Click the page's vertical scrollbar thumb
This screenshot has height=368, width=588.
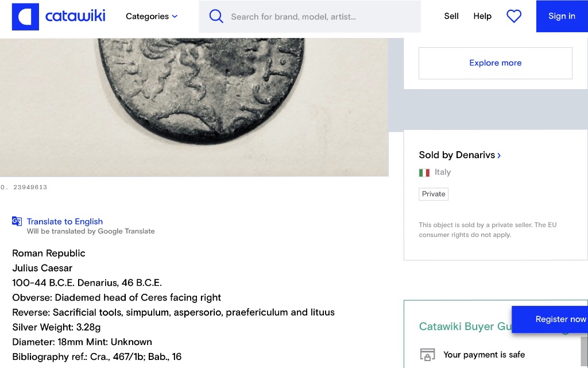[x=584, y=352]
